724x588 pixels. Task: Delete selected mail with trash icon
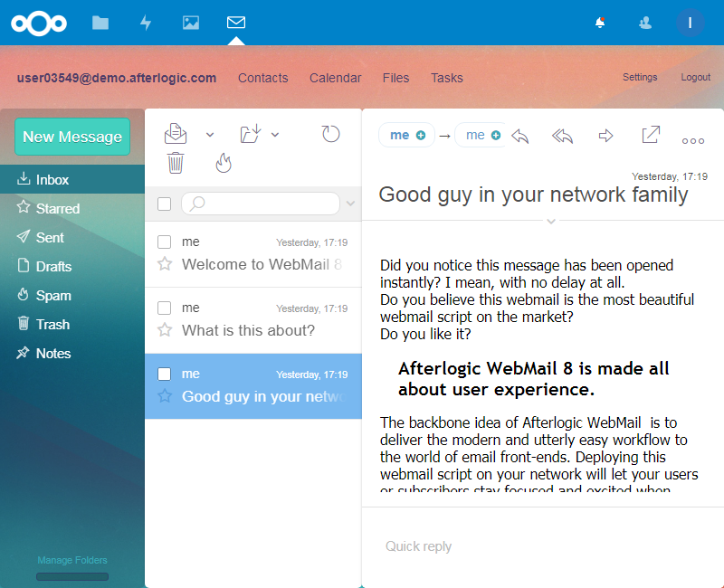(176, 163)
